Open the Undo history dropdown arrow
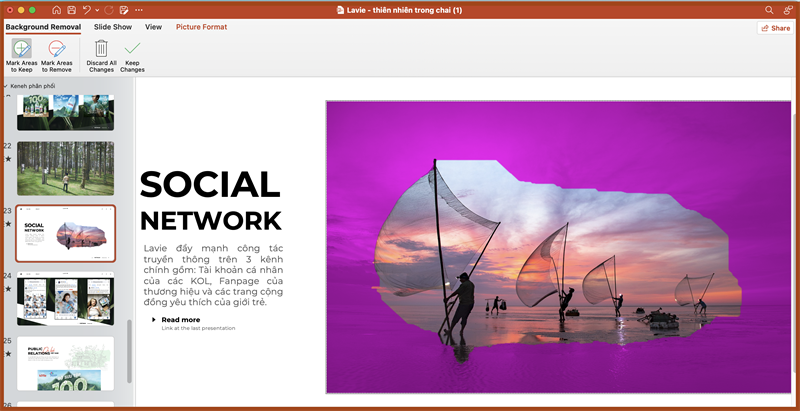800x411 pixels. 98,9
